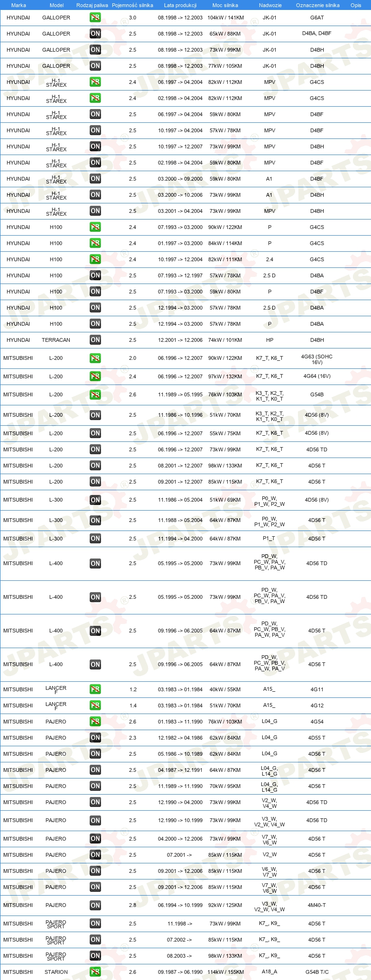This screenshot has height=980, width=371.
Task: Click the Oznaczenie silnika column header
Action: (x=317, y=5)
